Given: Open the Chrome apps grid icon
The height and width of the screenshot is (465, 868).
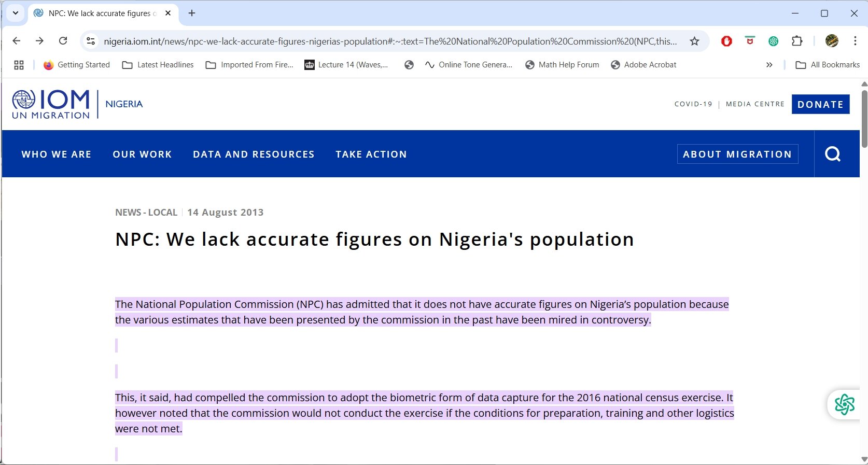Looking at the screenshot, I should [x=19, y=65].
